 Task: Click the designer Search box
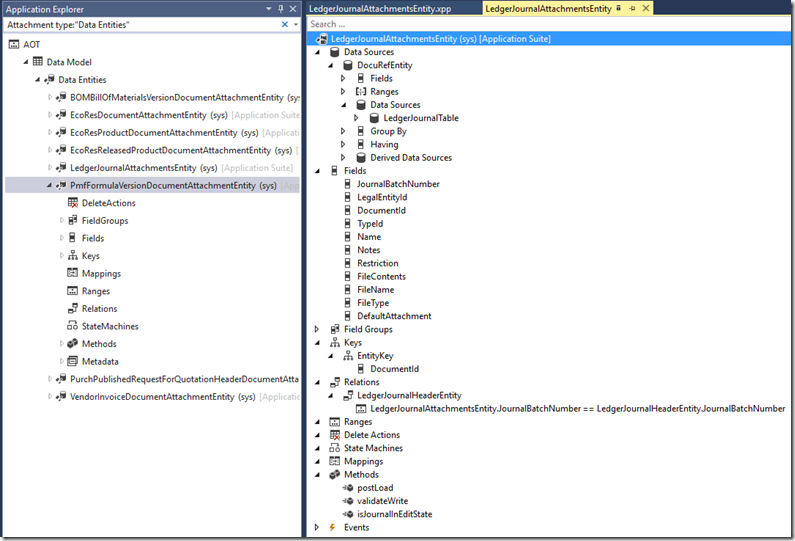[x=550, y=24]
